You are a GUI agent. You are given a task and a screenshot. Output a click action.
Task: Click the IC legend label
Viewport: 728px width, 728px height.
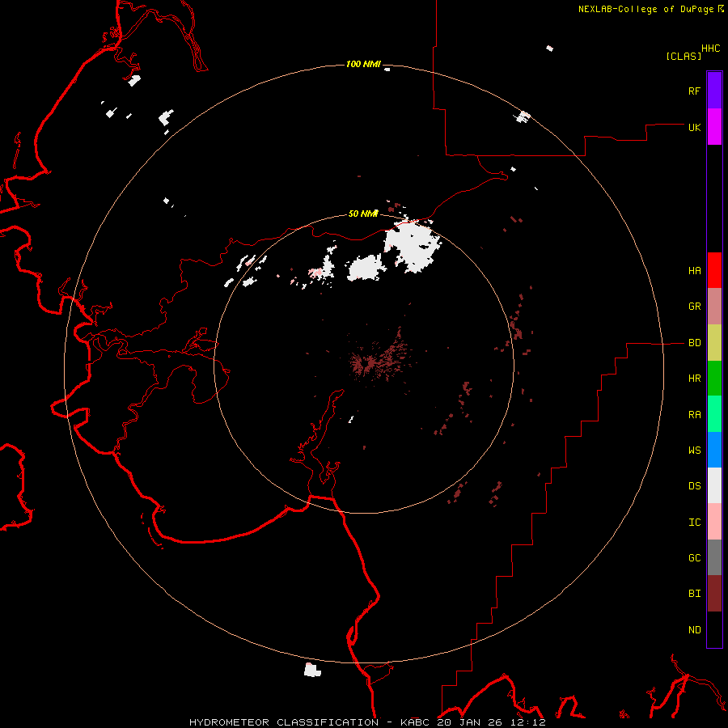pyautogui.click(x=694, y=522)
